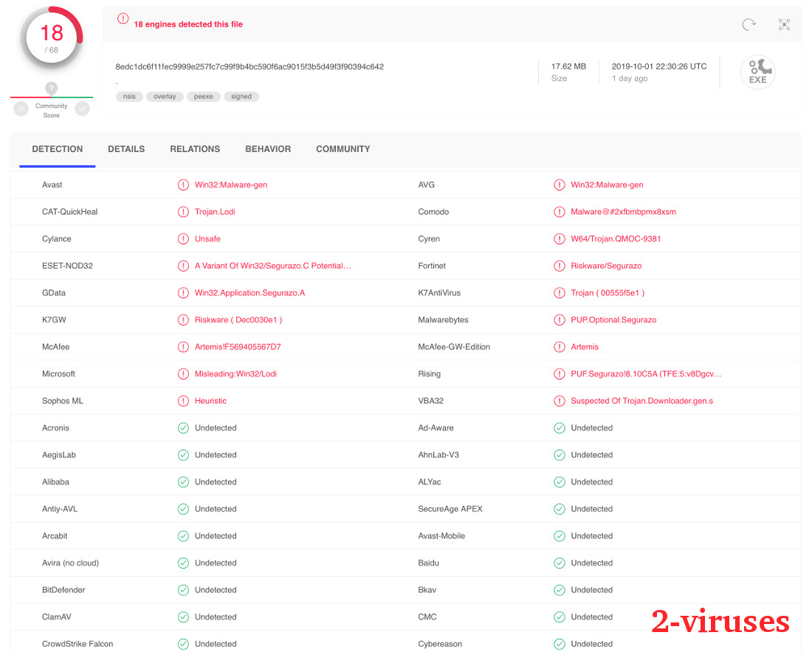The height and width of the screenshot is (652, 812).
Task: Click the 18/68 detection score circle
Action: (51, 38)
